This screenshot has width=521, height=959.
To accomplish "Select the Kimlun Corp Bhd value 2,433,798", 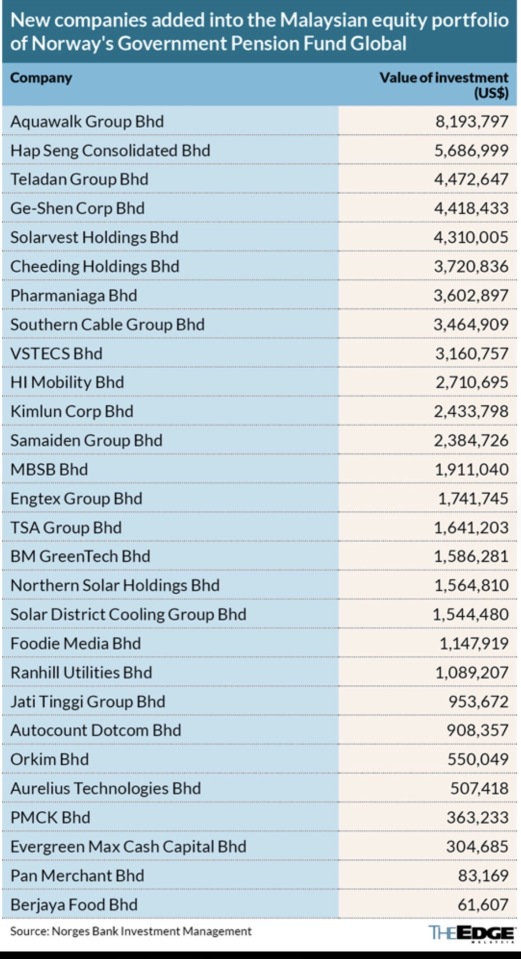I will 471,411.
